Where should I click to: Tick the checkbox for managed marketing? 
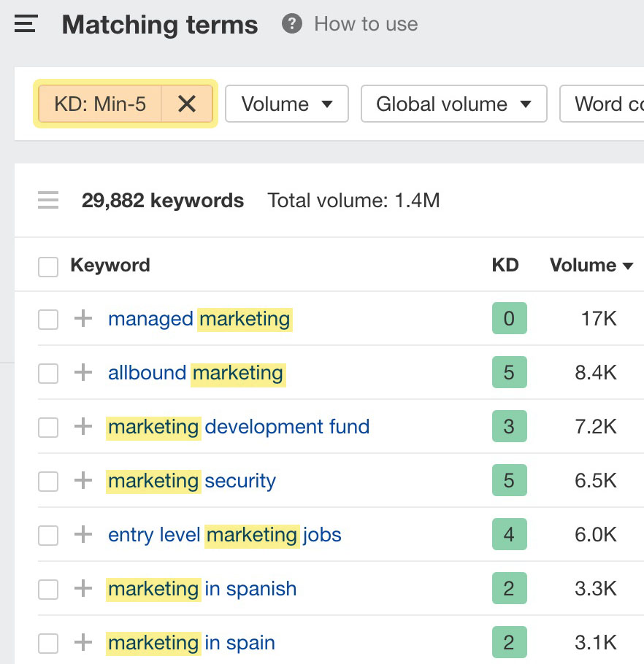coord(48,320)
